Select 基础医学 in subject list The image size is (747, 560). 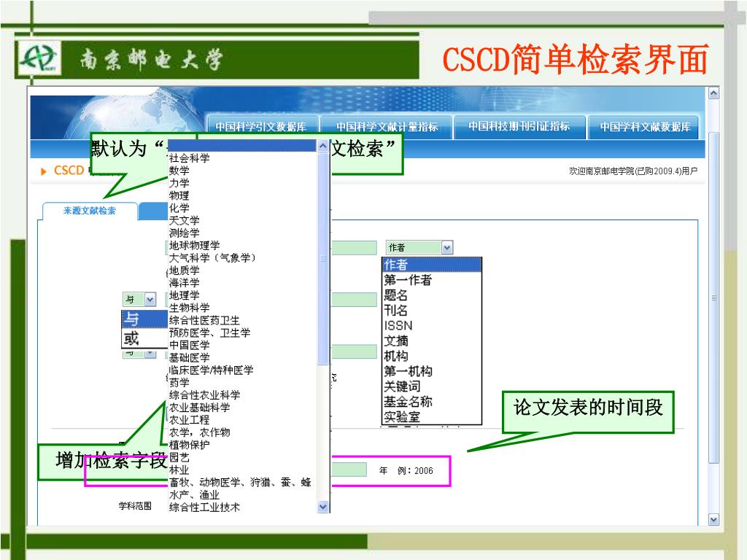(242, 357)
